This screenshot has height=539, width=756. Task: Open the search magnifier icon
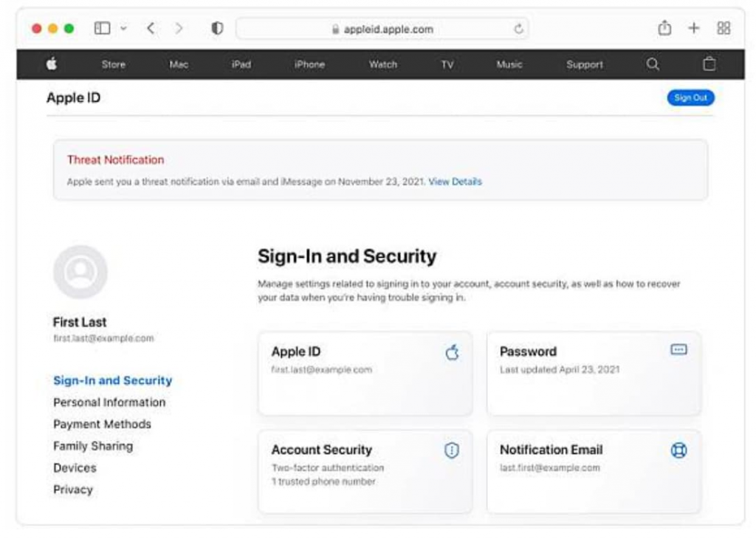pyautogui.click(x=653, y=64)
